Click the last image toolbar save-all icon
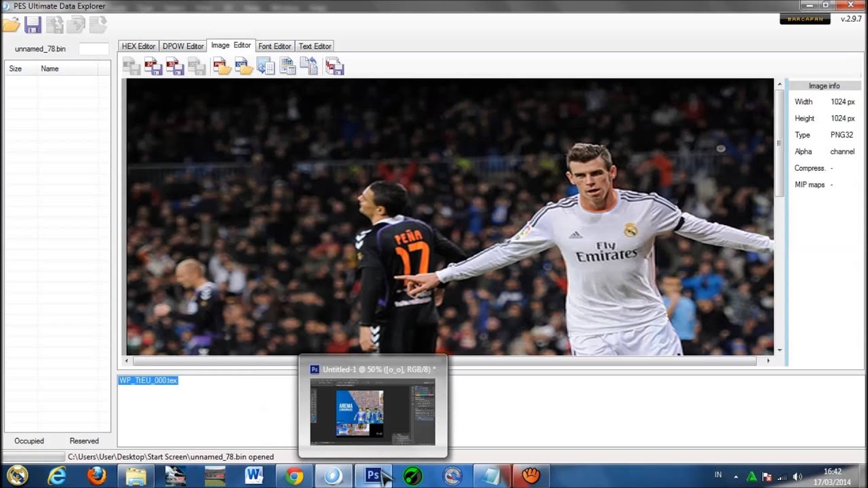Screen dimensions: 868x488 pos(335,66)
